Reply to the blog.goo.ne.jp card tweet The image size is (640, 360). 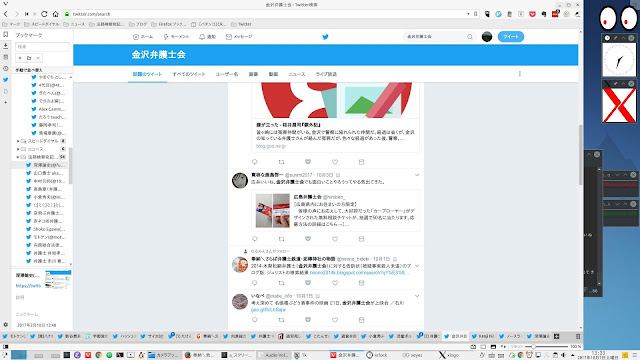(255, 162)
